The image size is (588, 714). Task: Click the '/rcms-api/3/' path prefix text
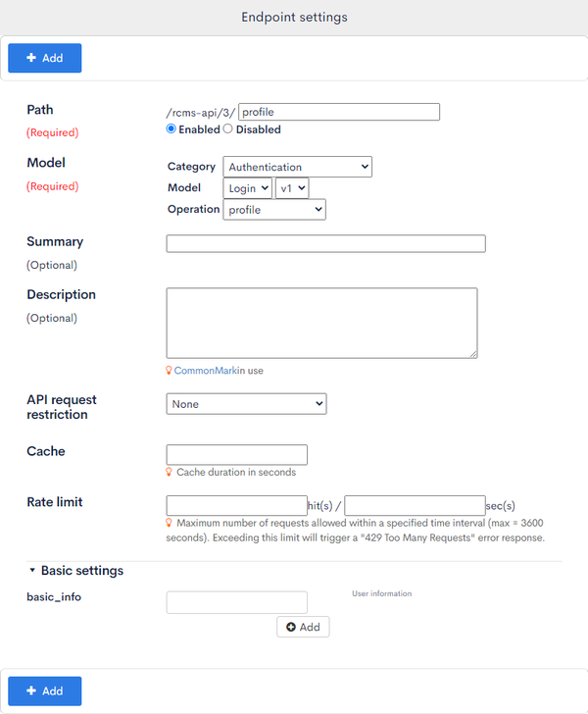coord(201,113)
